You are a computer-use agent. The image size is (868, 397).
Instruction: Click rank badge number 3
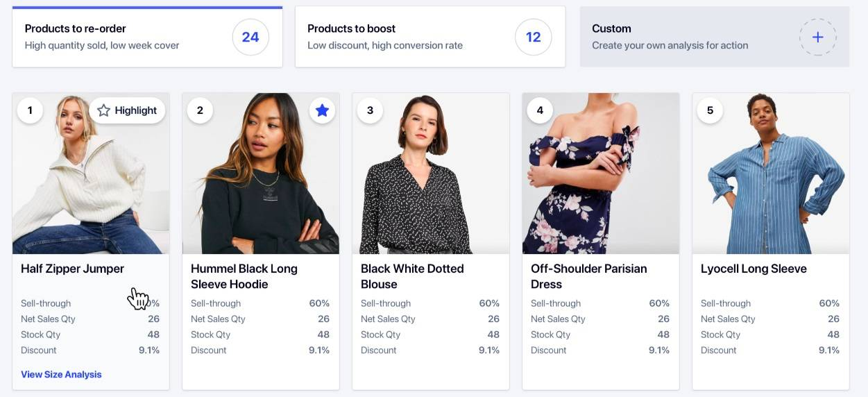coord(370,110)
